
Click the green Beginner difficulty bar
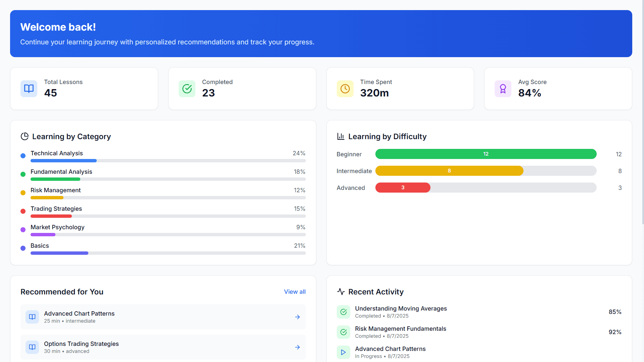point(486,154)
